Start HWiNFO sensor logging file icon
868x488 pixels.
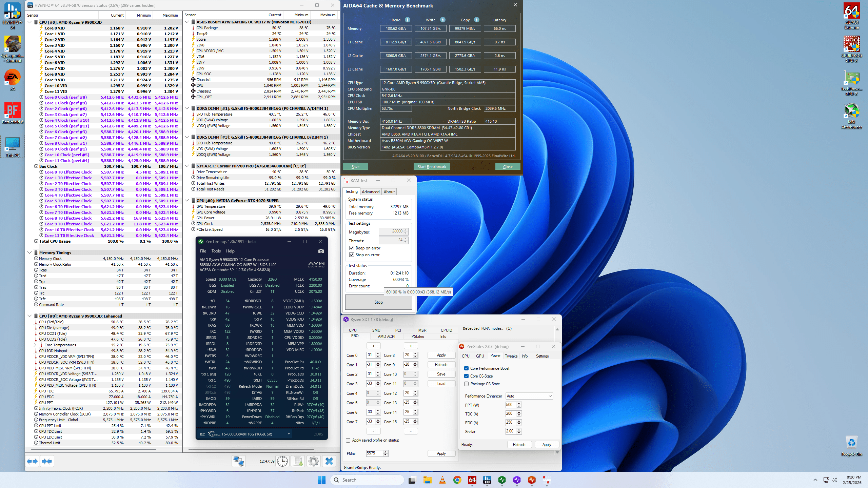tap(298, 461)
